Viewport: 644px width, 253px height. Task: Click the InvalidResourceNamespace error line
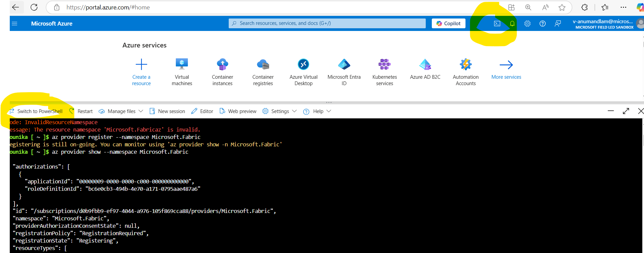54,122
